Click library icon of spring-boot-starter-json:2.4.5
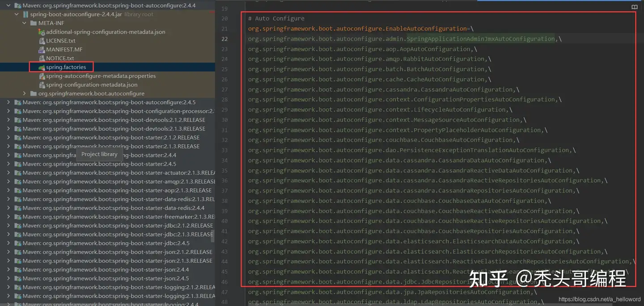Image resolution: width=644 pixels, height=306 pixels. [17, 279]
